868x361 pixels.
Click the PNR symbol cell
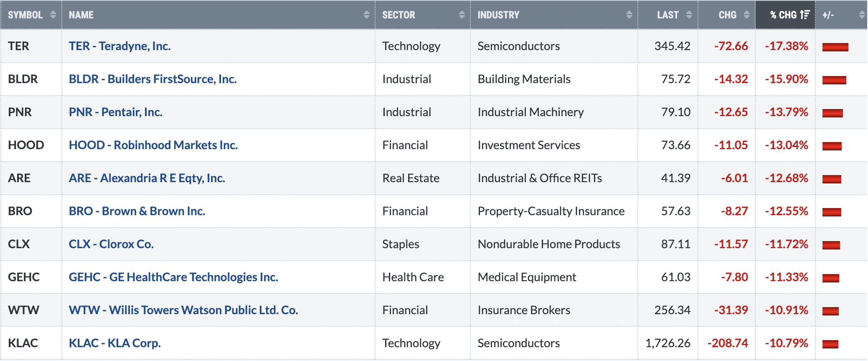pos(31,112)
